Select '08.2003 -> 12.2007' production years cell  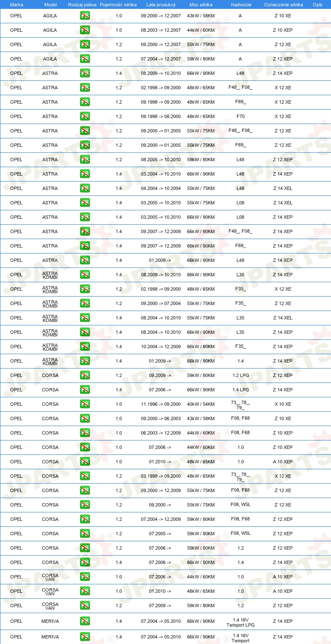161,30
